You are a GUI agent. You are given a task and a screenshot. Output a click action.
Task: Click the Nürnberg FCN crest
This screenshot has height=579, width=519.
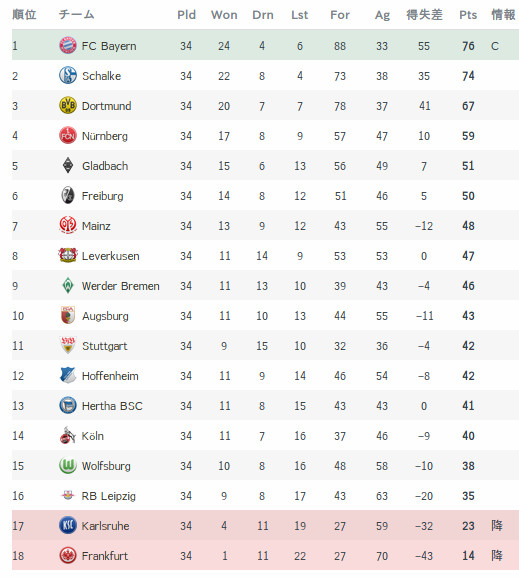tap(68, 136)
